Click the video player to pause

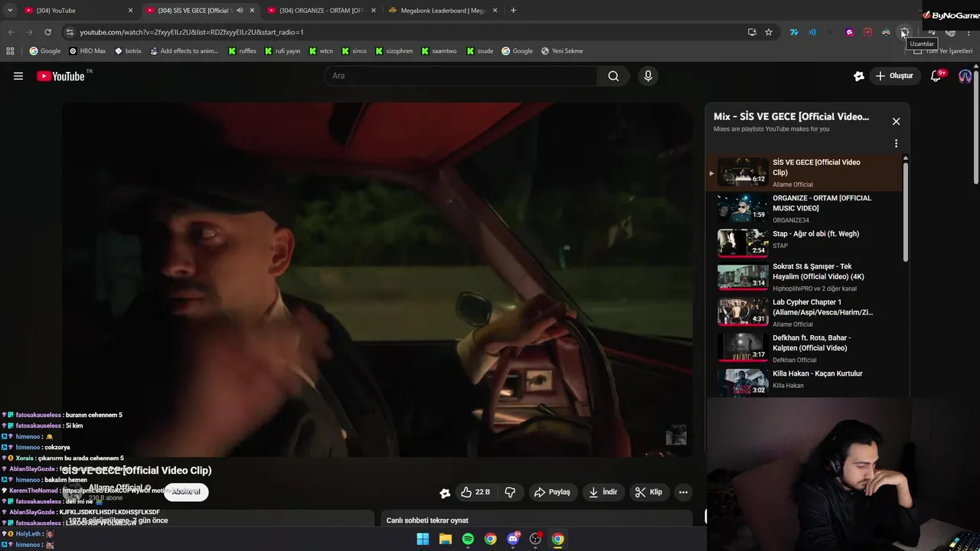coord(377,279)
